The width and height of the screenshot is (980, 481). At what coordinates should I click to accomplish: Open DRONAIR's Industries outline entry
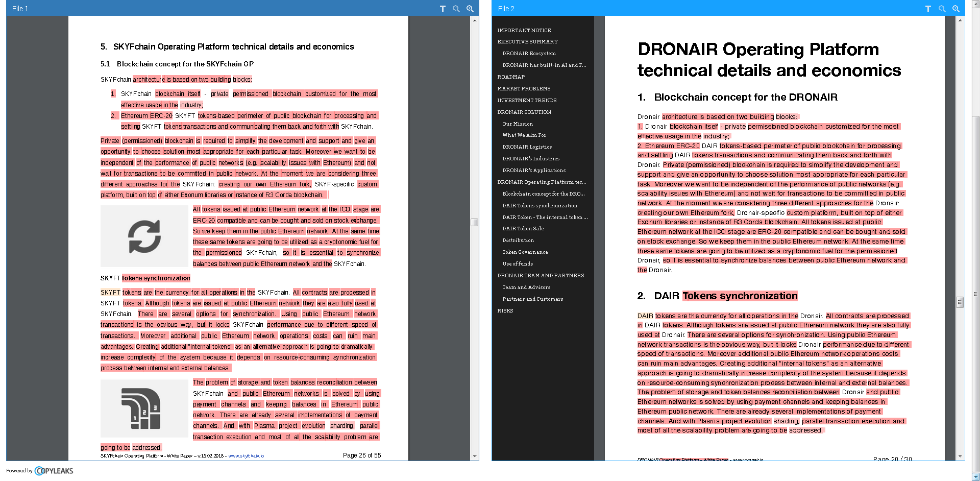coord(531,159)
